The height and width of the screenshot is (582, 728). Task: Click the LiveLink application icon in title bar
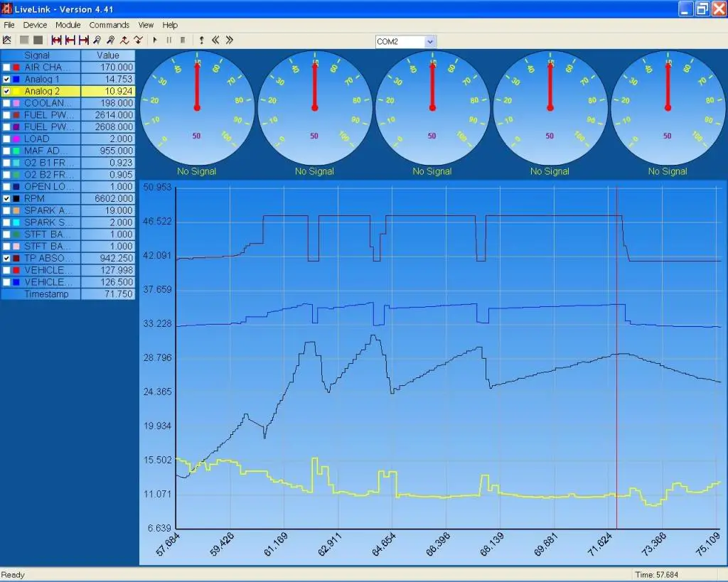(6, 9)
